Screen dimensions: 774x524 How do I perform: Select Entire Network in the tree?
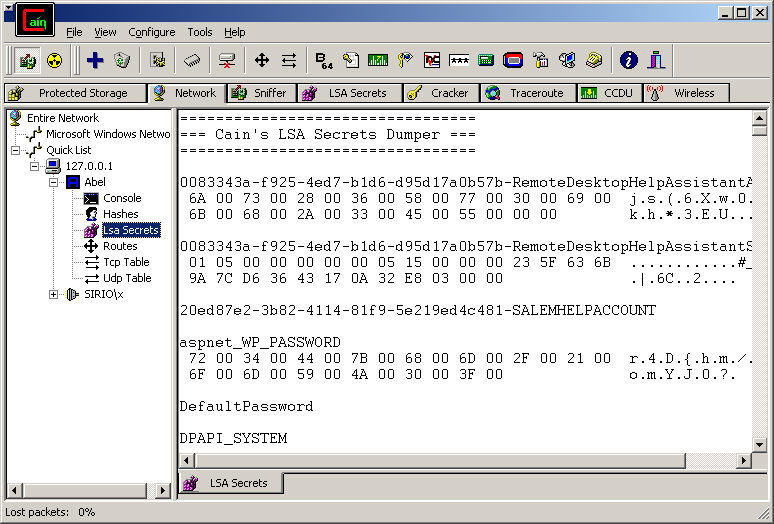(x=63, y=118)
